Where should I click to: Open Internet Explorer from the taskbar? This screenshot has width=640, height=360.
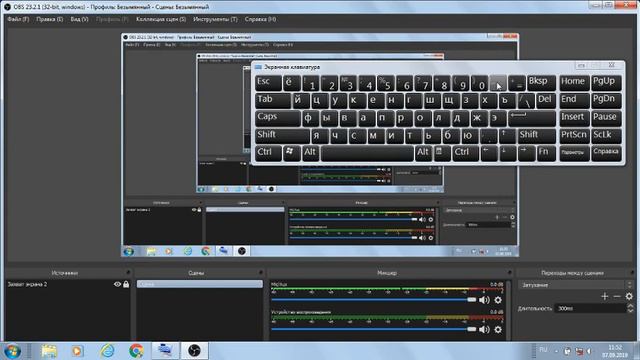107,351
